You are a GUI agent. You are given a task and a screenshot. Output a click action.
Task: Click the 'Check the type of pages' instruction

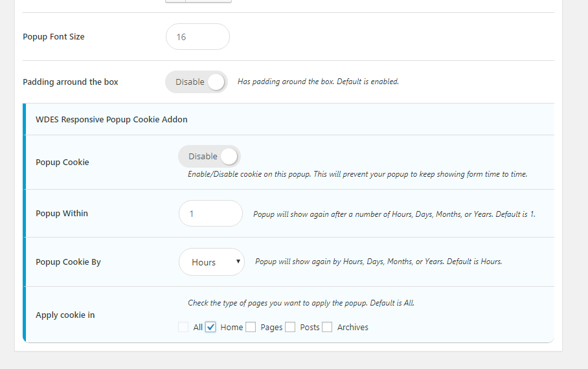point(300,303)
